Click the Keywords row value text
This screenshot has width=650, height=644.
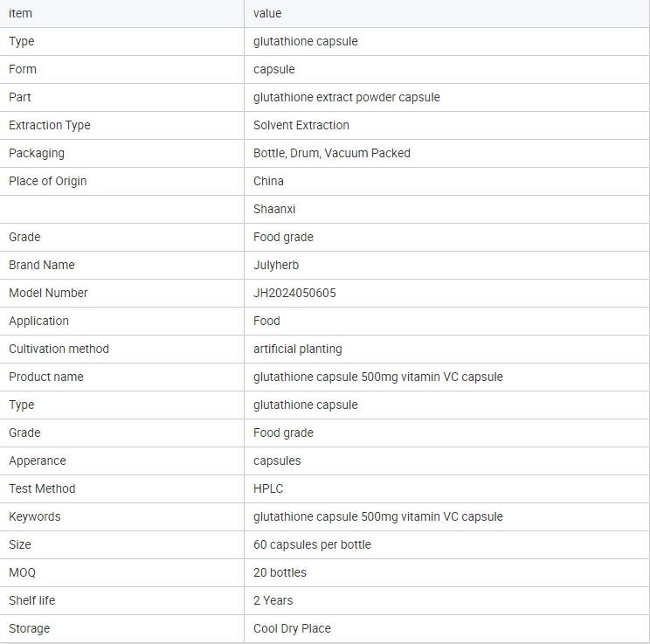point(378,516)
